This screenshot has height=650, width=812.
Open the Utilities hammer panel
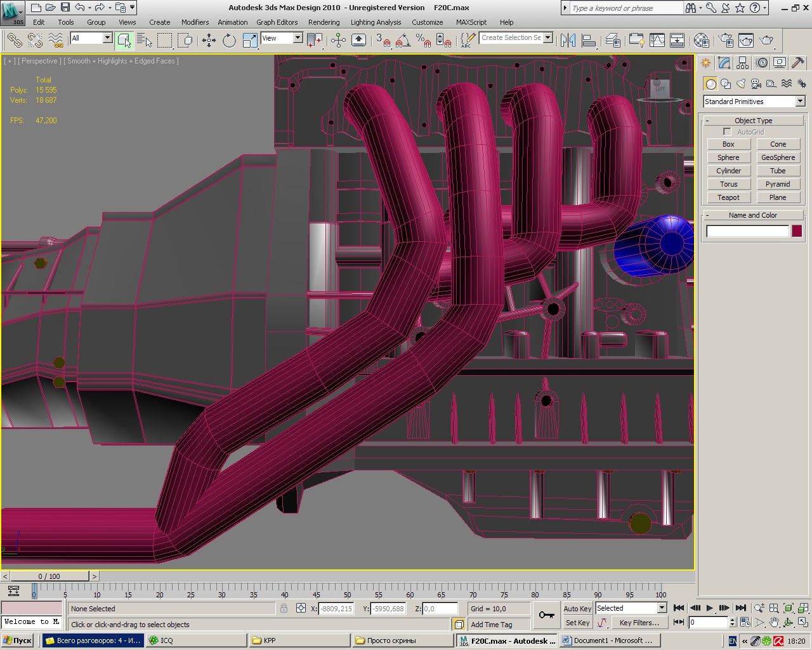click(798, 63)
